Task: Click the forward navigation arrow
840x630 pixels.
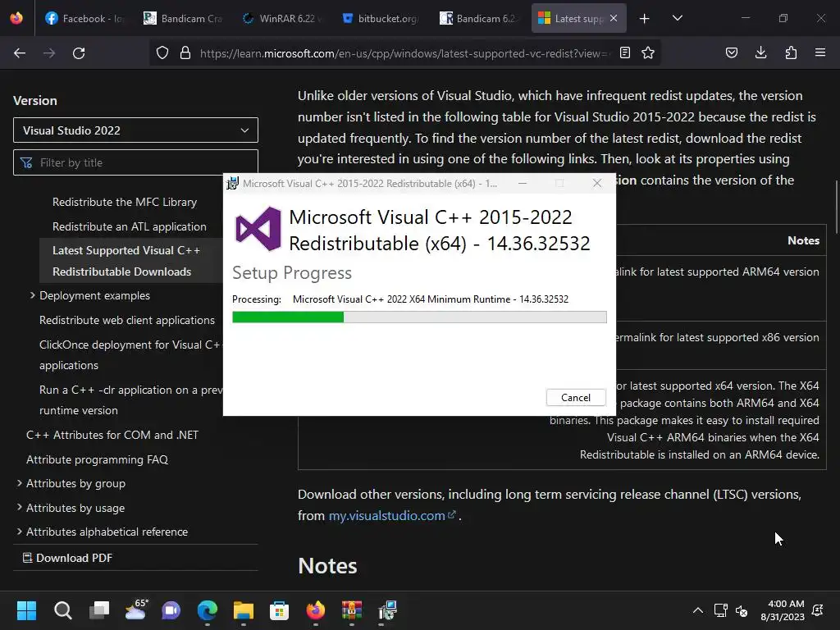Action: pos(49,53)
